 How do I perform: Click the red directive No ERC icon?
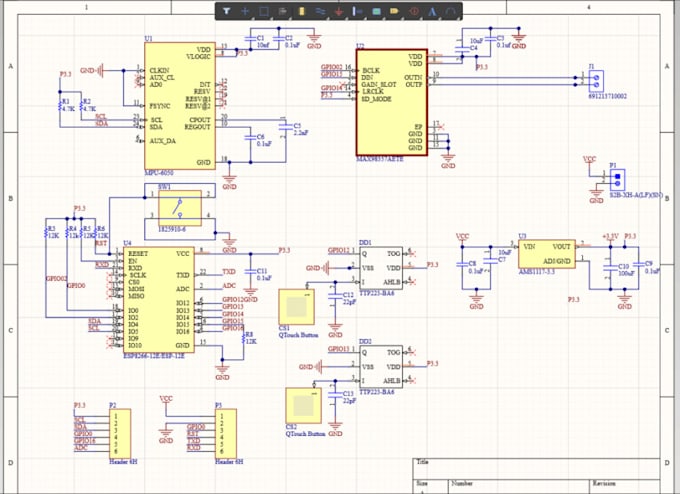coord(414,11)
